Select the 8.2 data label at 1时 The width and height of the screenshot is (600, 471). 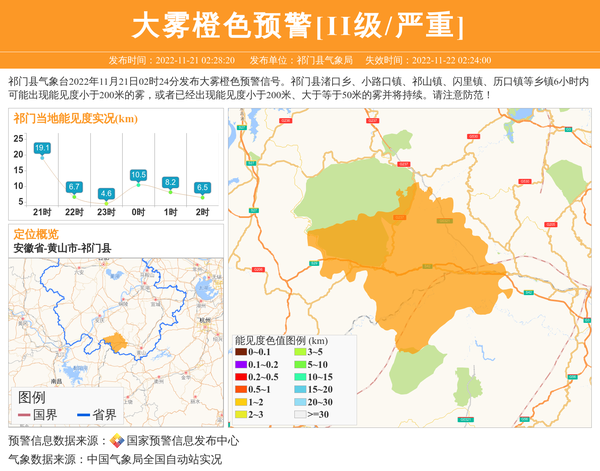point(170,182)
